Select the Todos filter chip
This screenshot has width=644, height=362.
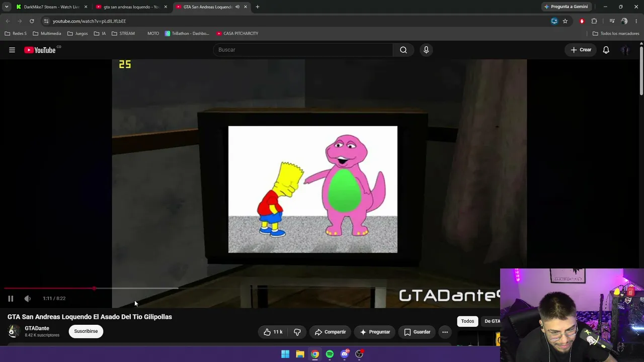[467, 321]
